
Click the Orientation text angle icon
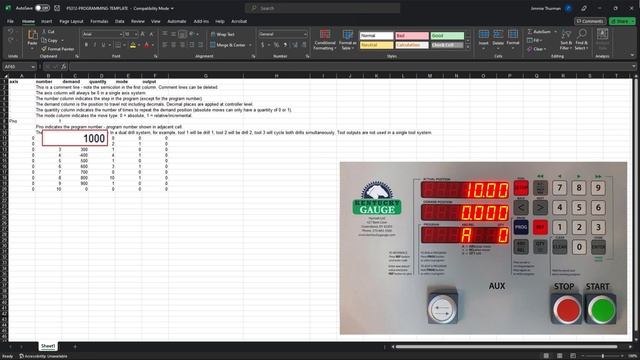click(x=192, y=34)
